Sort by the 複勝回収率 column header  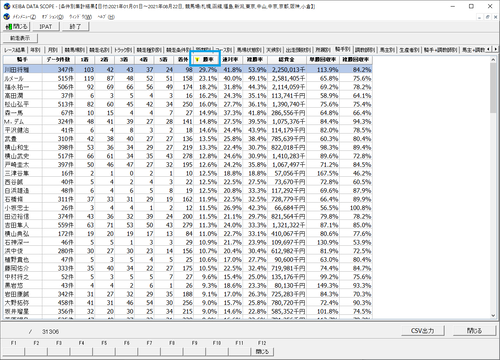click(356, 60)
